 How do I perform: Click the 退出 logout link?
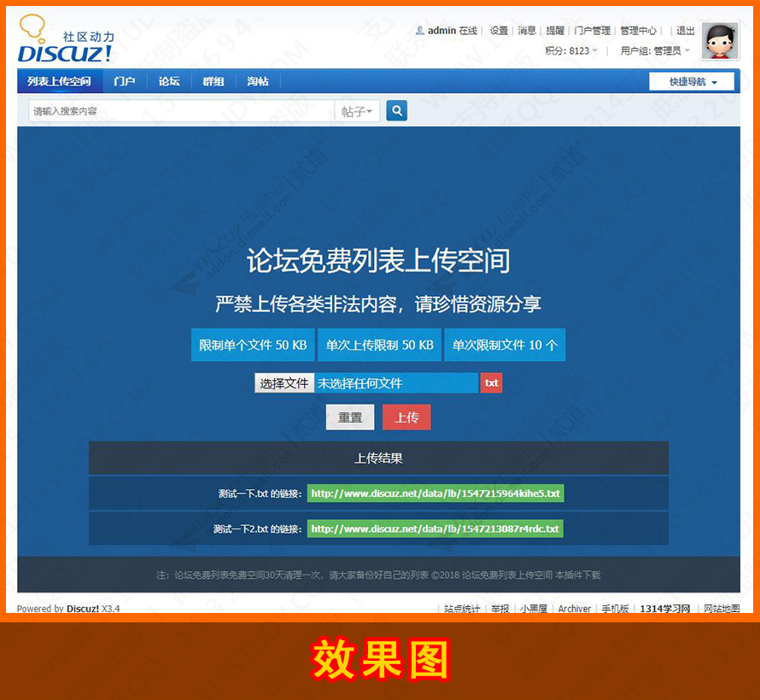coord(685,30)
